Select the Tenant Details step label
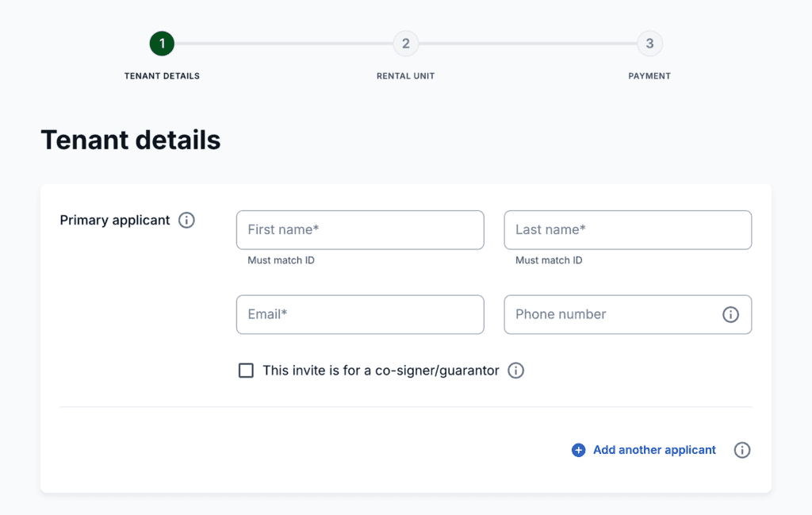This screenshot has width=812, height=515. point(162,76)
